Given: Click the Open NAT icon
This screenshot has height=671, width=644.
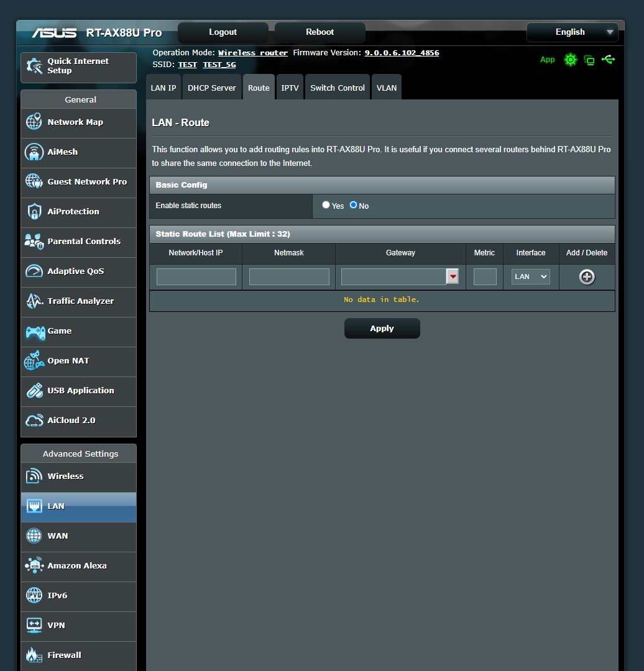Looking at the screenshot, I should click(34, 360).
